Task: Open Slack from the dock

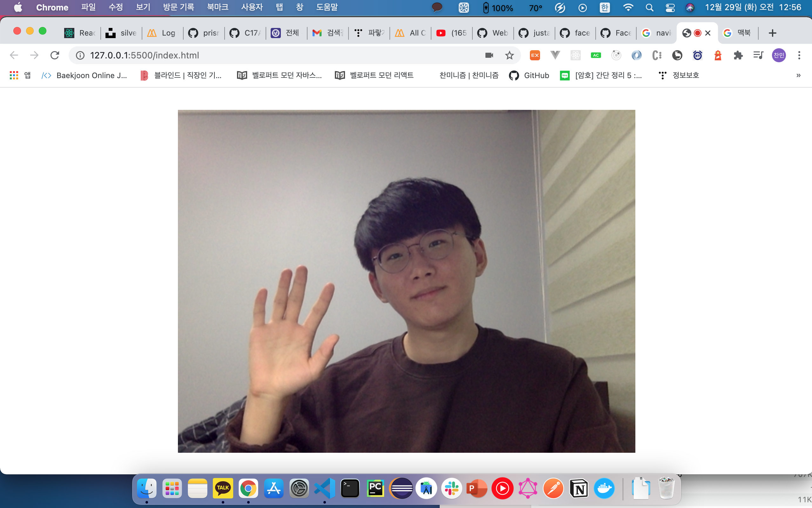Action: 452,488
